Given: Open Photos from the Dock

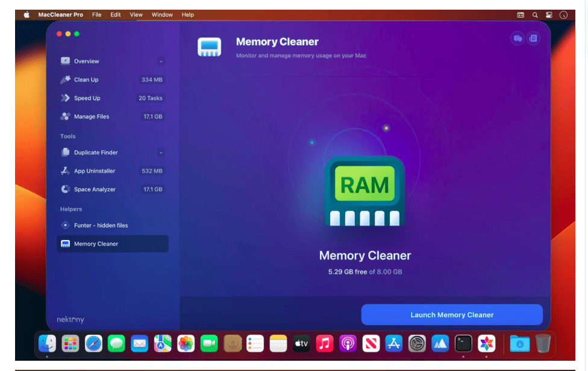Looking at the screenshot, I should pyautogui.click(x=186, y=343).
